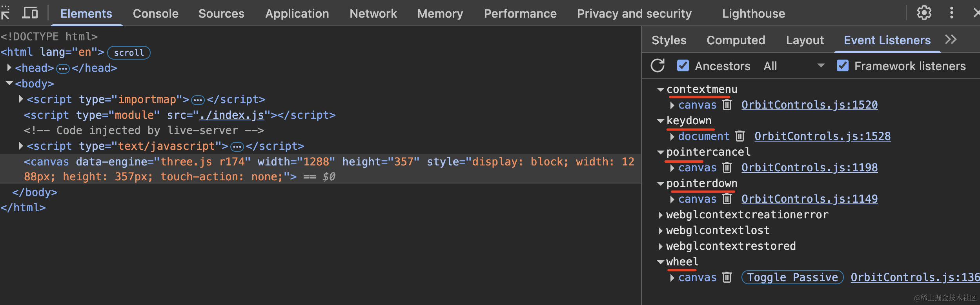
Task: Expand canvas listener under pointerdown
Action: (x=672, y=199)
